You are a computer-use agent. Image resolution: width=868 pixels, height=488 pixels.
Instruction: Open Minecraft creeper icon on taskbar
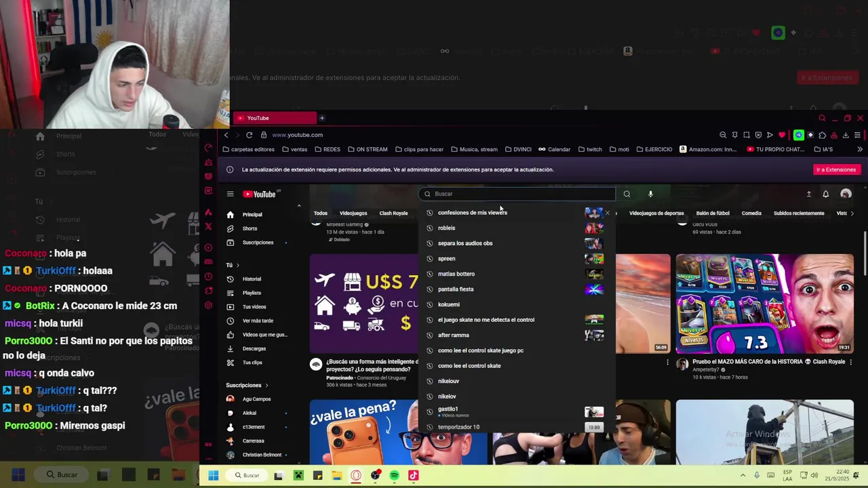(x=298, y=476)
